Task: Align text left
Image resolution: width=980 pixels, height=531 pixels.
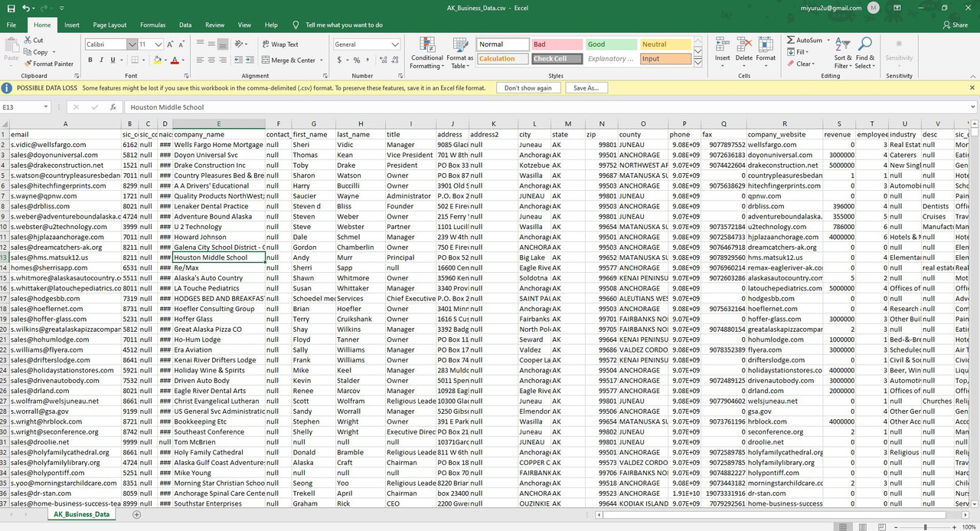Action: coord(200,60)
